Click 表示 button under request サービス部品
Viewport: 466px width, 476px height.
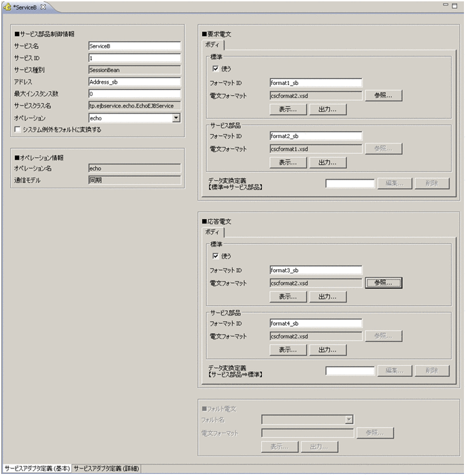click(288, 163)
